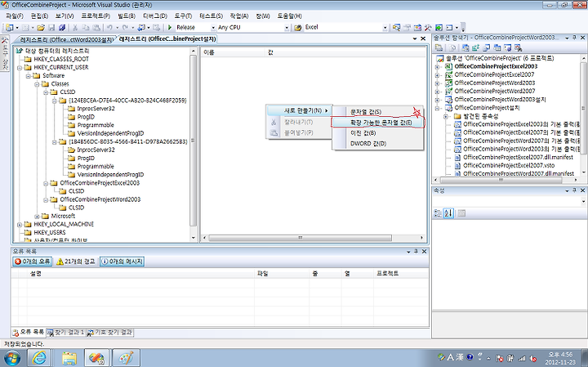This screenshot has height=367, width=588.
Task: Choose 확장 가능한 문자열 값(E) menu entry
Action: pos(377,123)
